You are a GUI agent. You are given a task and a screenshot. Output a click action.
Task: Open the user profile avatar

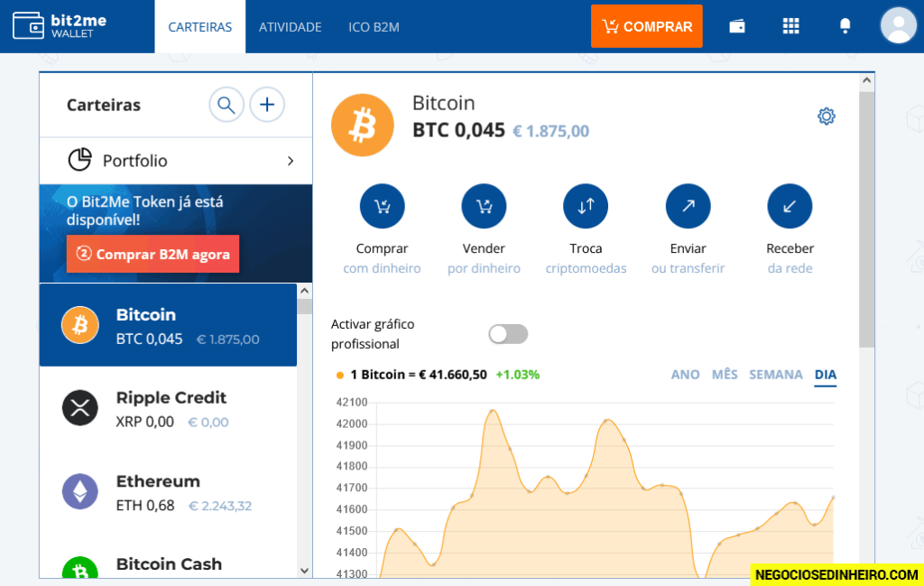898,25
